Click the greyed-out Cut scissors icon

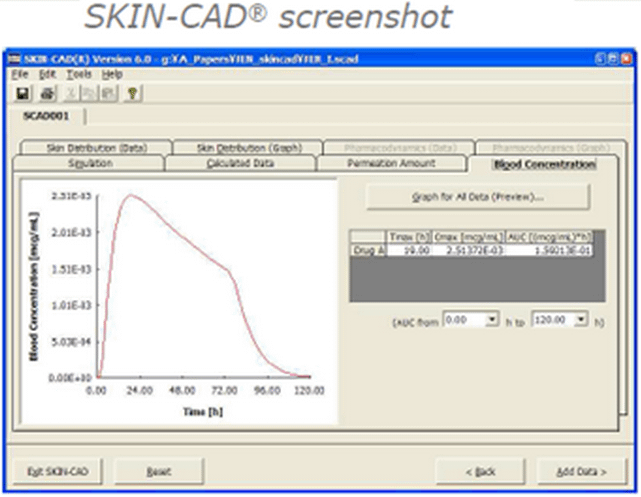click(x=71, y=94)
